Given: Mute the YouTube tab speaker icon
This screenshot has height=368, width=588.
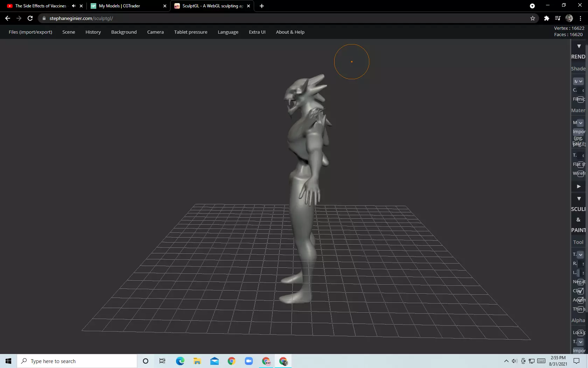Looking at the screenshot, I should click(x=73, y=6).
